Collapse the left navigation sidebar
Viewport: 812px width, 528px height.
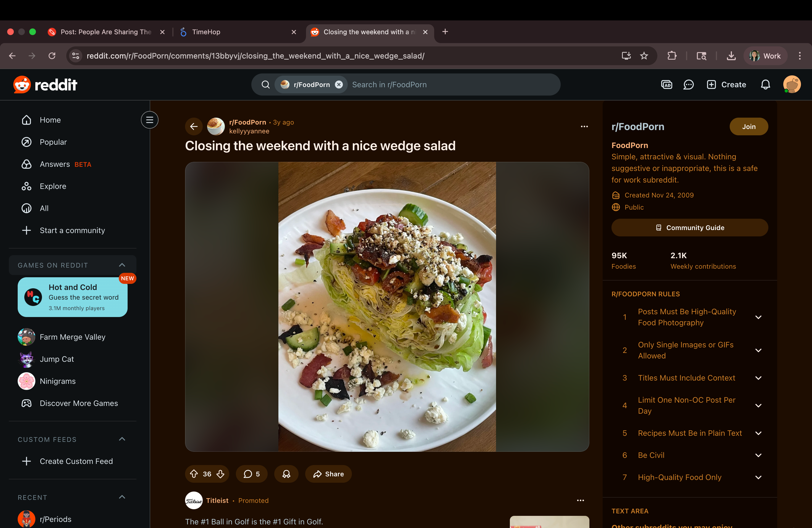click(149, 120)
